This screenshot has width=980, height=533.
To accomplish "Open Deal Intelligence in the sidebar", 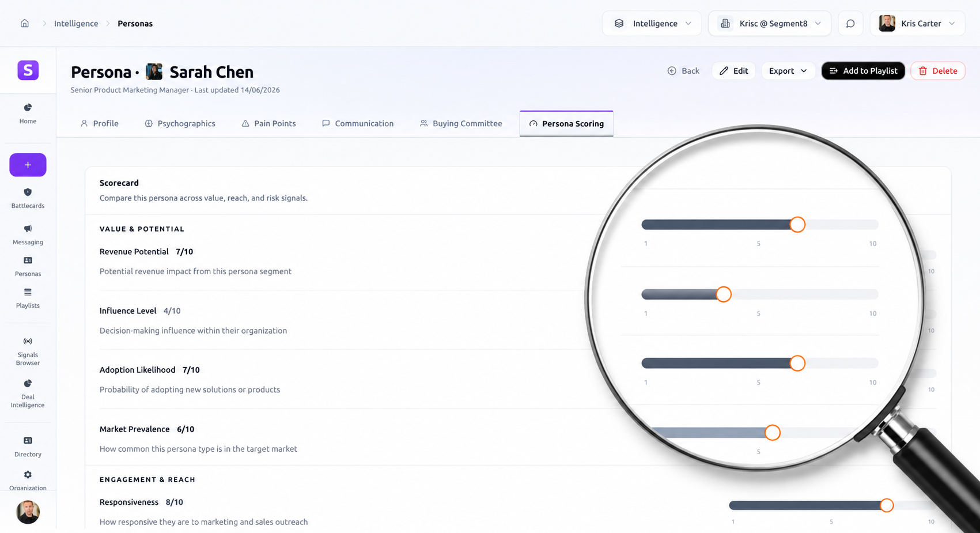I will pyautogui.click(x=28, y=394).
